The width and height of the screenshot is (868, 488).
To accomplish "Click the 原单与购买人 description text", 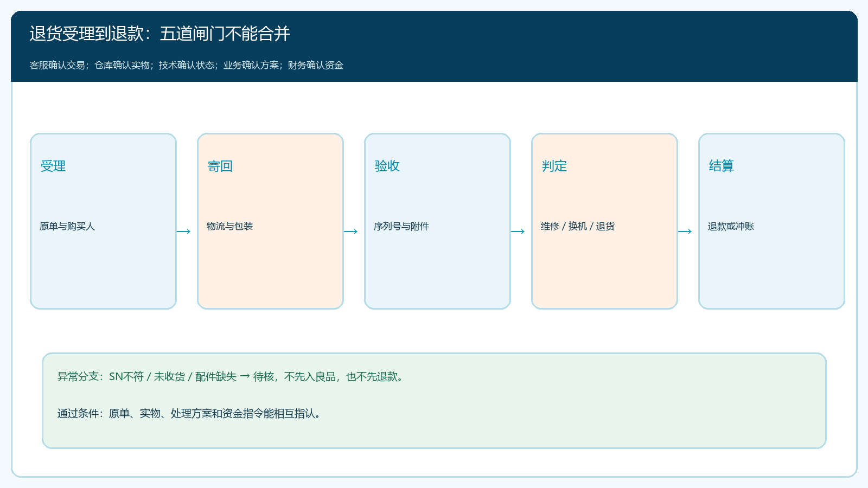I will [x=67, y=226].
